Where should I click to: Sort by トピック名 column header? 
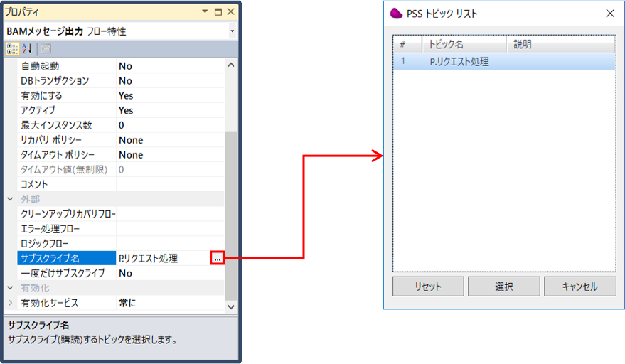coord(464,44)
